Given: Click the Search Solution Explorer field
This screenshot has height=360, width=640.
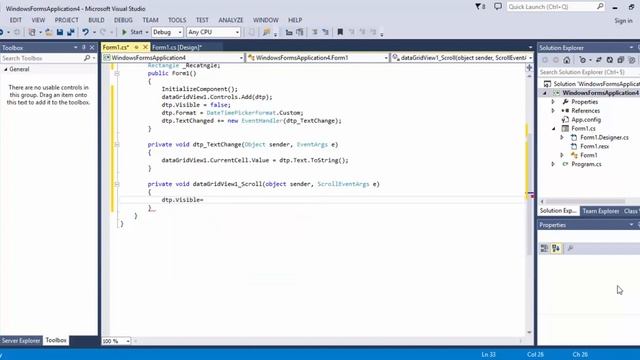Looking at the screenshot, I should [x=589, y=72].
